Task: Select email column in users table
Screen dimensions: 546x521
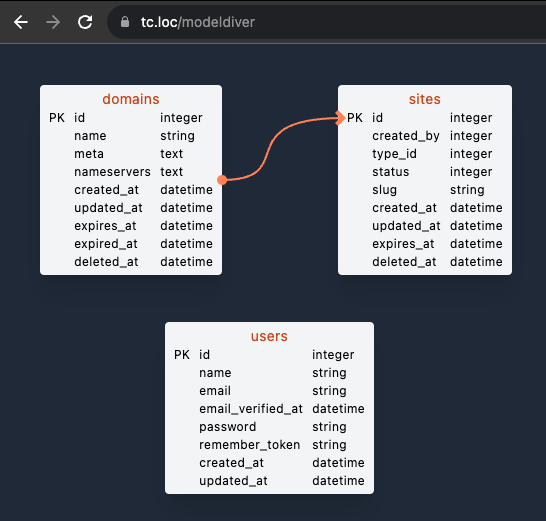Action: click(x=215, y=391)
